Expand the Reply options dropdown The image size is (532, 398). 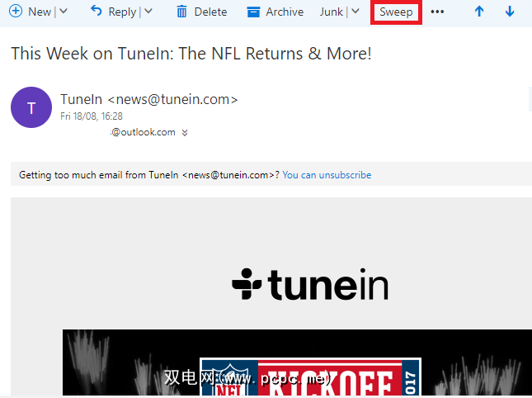pos(148,12)
